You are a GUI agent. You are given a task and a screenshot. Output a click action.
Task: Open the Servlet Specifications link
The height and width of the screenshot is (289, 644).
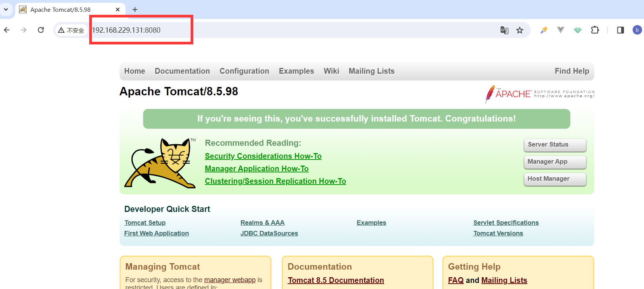click(x=506, y=223)
